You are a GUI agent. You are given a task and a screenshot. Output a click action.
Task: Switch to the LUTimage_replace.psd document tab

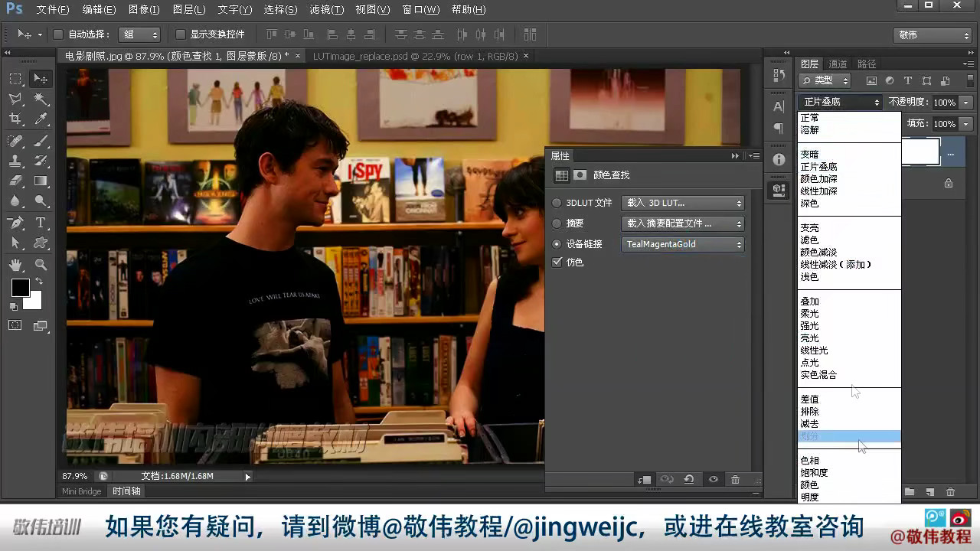(x=415, y=56)
